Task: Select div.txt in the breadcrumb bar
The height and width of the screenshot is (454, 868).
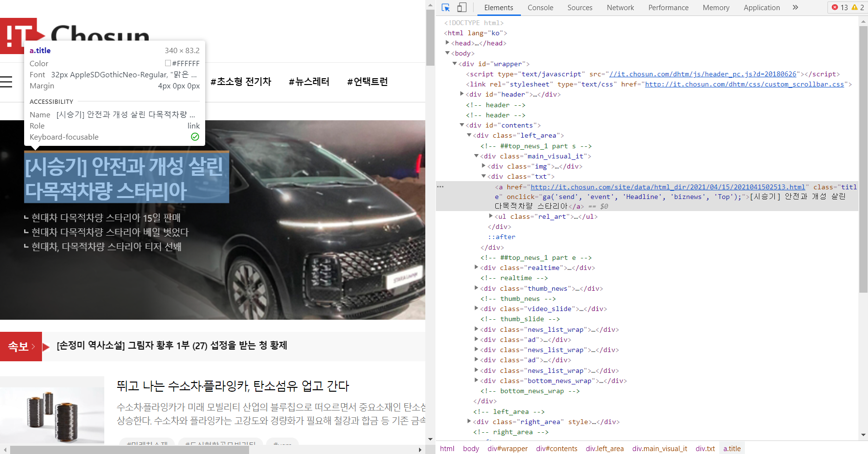Action: click(x=705, y=449)
